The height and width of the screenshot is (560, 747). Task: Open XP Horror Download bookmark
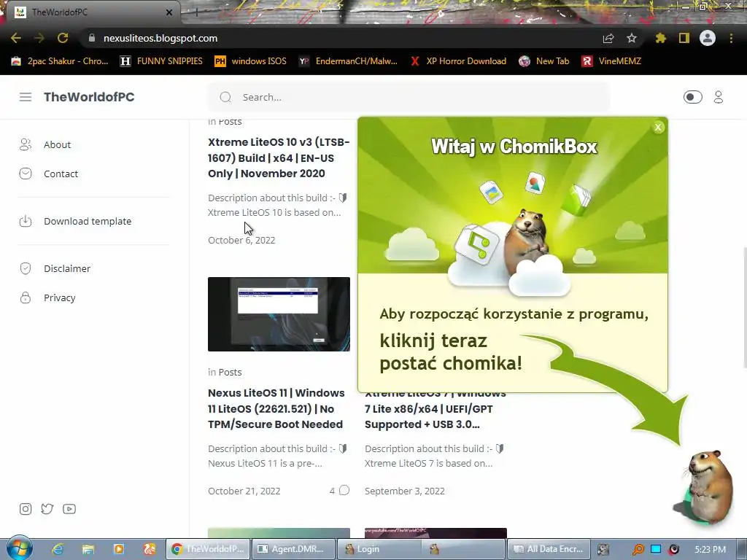(x=458, y=61)
